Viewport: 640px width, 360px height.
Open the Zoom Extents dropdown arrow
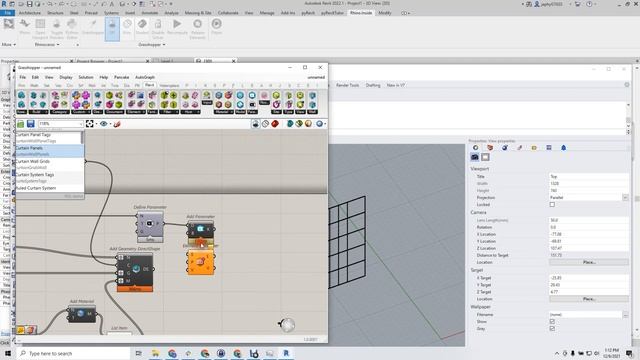pyautogui.click(x=96, y=124)
